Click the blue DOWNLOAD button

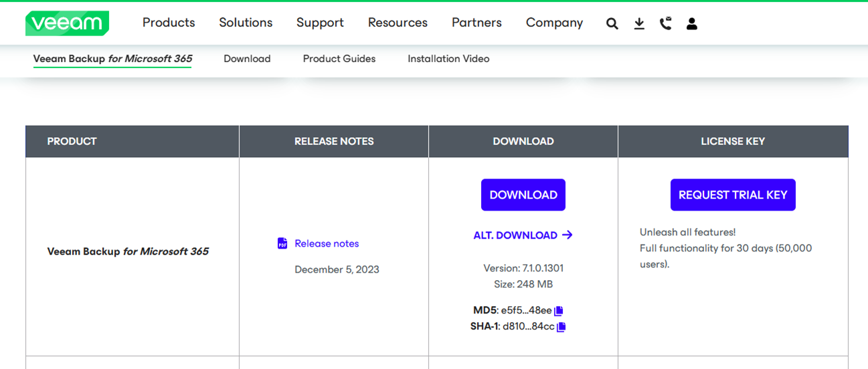[x=523, y=195]
